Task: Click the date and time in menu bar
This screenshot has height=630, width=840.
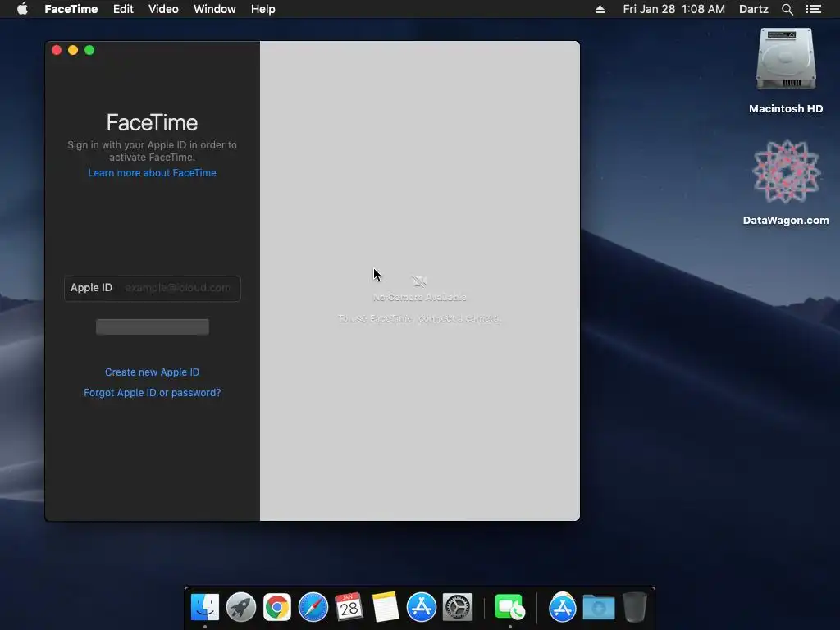Action: point(674,9)
